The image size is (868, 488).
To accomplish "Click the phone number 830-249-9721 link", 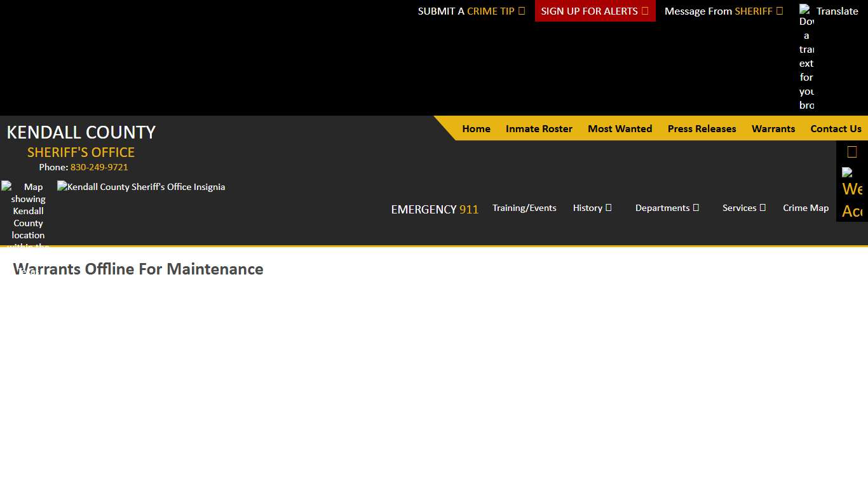I will [99, 167].
